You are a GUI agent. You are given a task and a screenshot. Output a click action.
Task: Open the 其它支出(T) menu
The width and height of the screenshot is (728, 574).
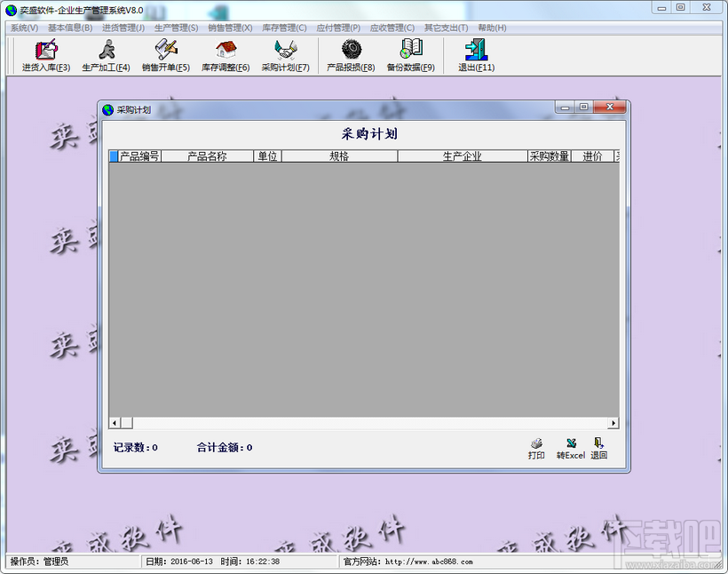pyautogui.click(x=447, y=28)
